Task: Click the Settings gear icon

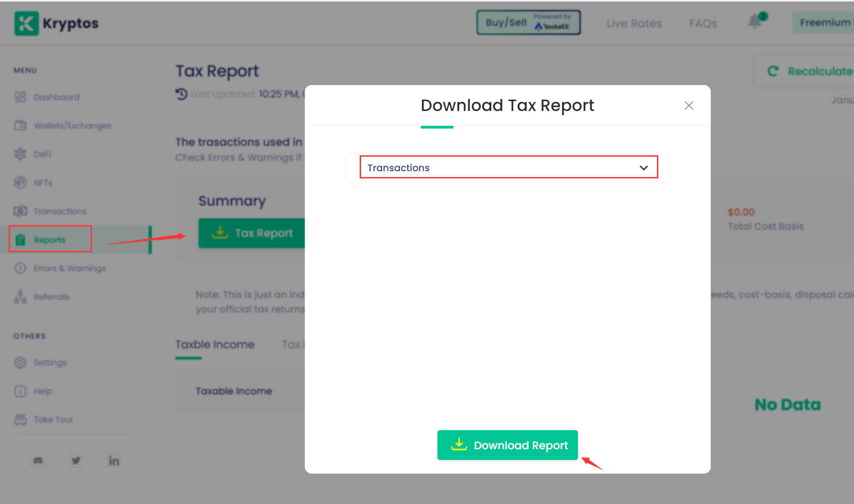Action: pyautogui.click(x=20, y=363)
